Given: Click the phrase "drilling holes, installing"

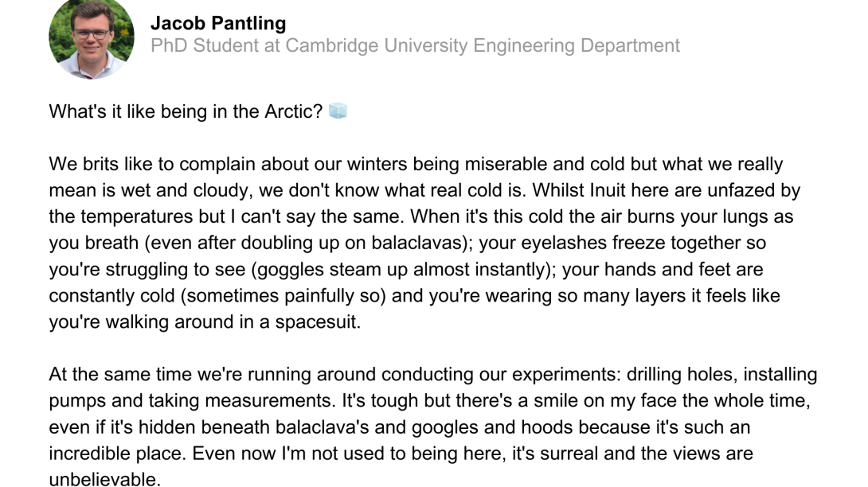Looking at the screenshot, I should pos(722,374).
